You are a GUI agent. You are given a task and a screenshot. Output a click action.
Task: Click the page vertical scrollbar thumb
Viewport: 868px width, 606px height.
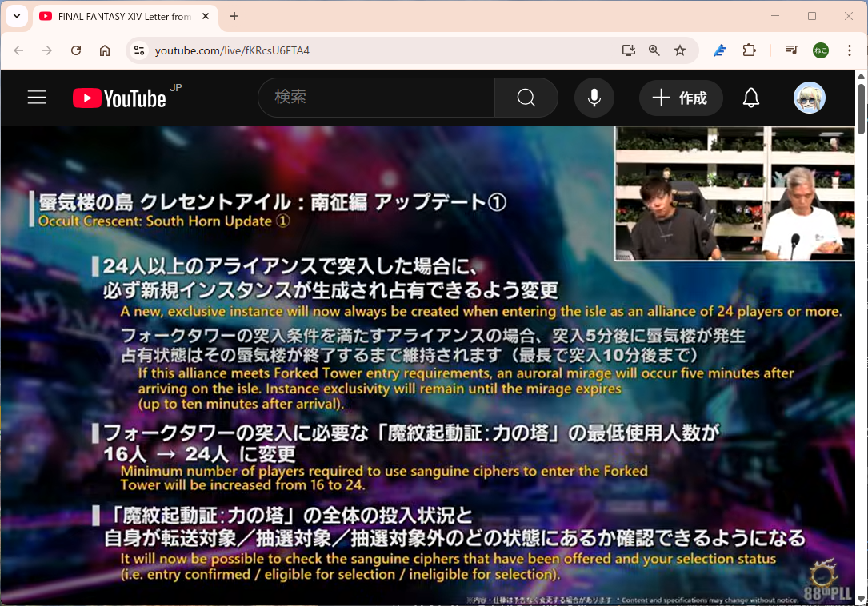[x=861, y=108]
